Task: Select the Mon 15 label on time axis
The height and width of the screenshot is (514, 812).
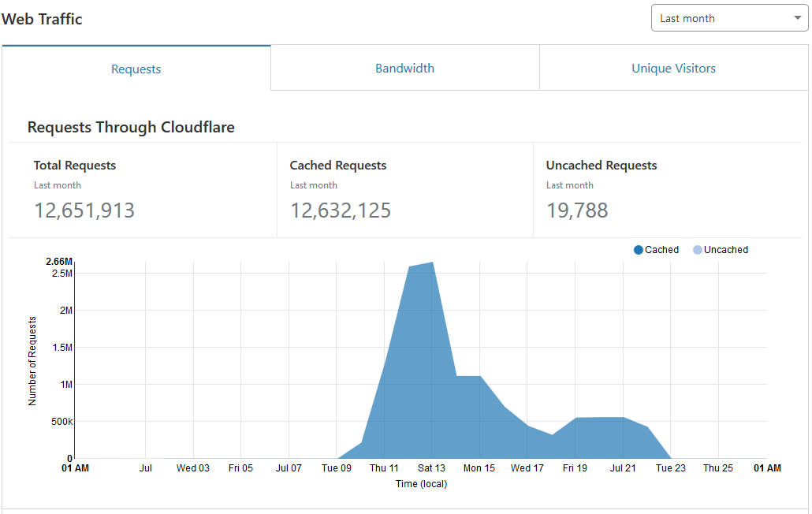Action: point(479,468)
